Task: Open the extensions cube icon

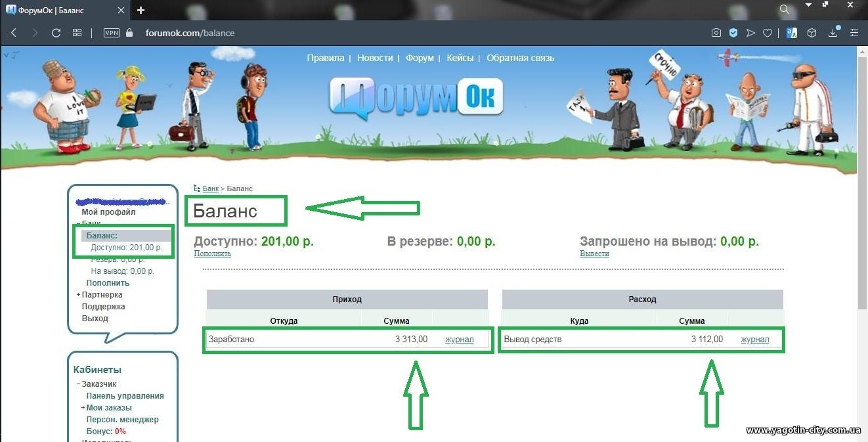Action: (x=812, y=33)
